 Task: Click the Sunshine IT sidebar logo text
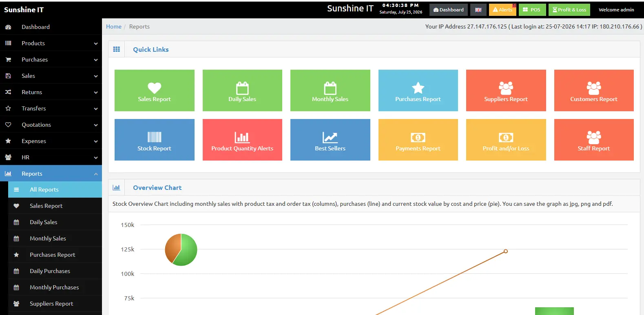tap(24, 10)
